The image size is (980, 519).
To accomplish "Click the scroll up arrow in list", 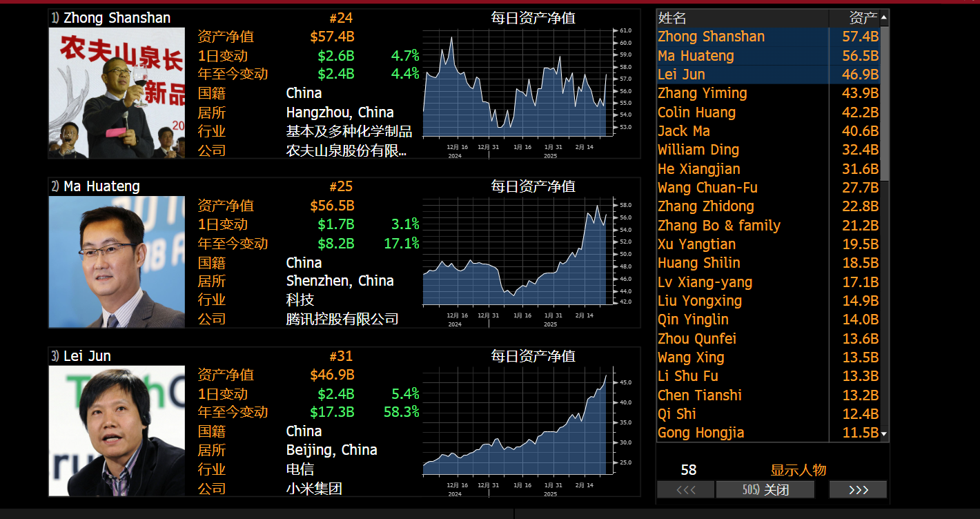I will (x=884, y=17).
